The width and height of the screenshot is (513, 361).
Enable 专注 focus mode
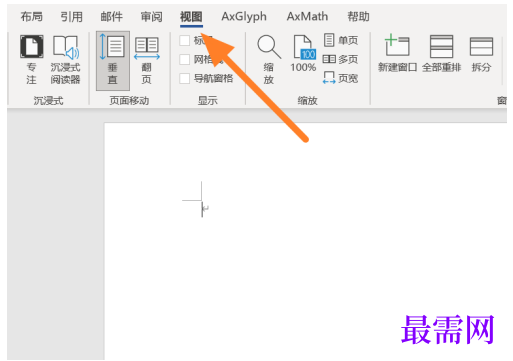click(x=31, y=60)
